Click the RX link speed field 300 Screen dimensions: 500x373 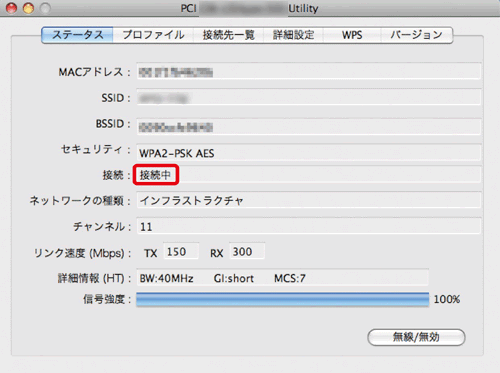[247, 251]
